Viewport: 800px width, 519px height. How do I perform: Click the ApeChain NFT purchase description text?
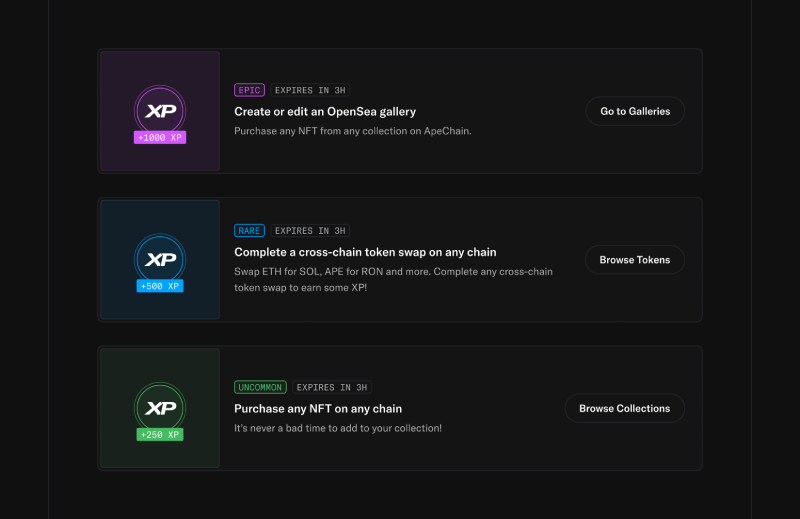(352, 131)
